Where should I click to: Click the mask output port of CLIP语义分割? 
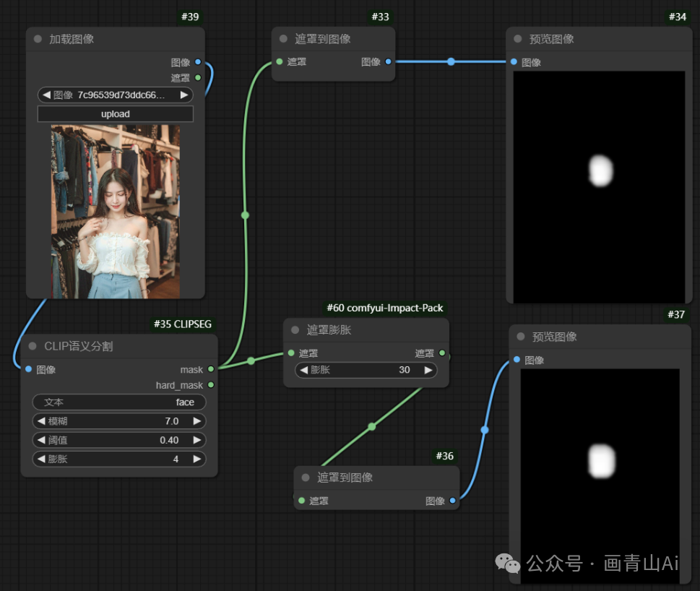point(211,369)
